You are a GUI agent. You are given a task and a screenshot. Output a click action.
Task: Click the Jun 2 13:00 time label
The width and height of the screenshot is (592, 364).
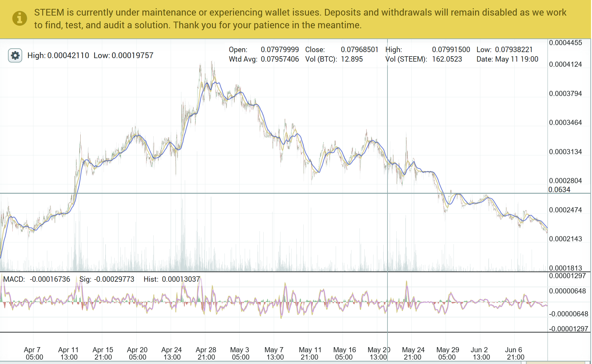pyautogui.click(x=481, y=354)
